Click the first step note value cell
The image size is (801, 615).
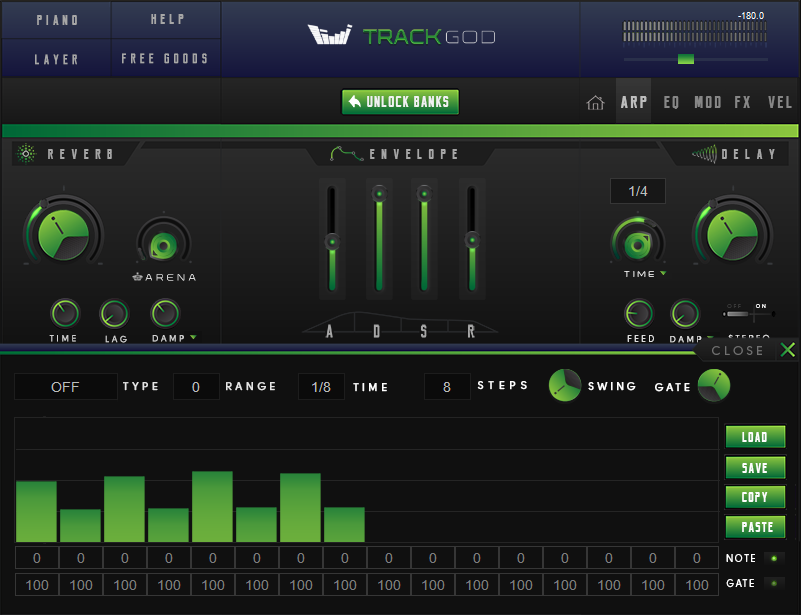click(37, 558)
